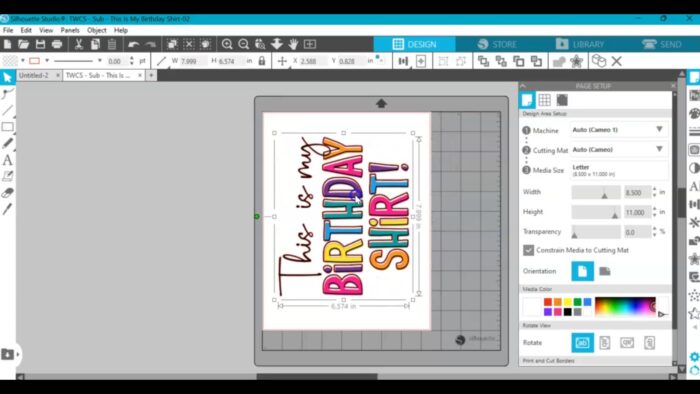The image size is (700, 394).
Task: Cut selection with scissors icon
Action: [x=79, y=44]
